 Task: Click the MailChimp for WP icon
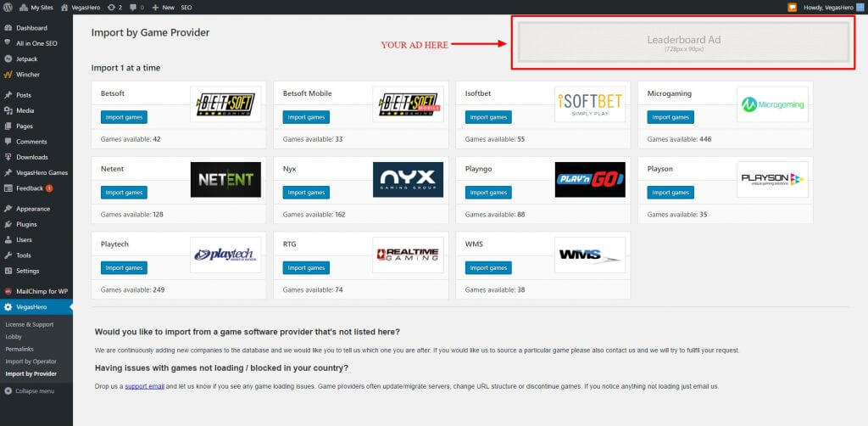8,291
